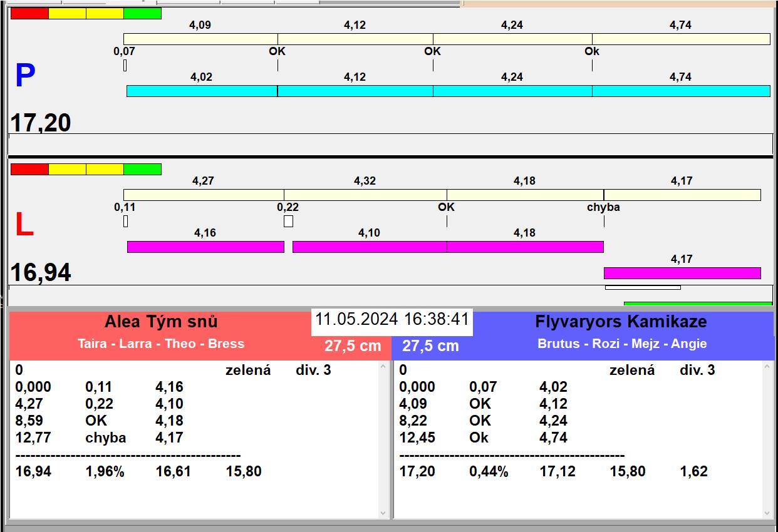The image size is (778, 532).
Task: Select the lower magenta 4,17 rerun bar
Action: pos(682,273)
